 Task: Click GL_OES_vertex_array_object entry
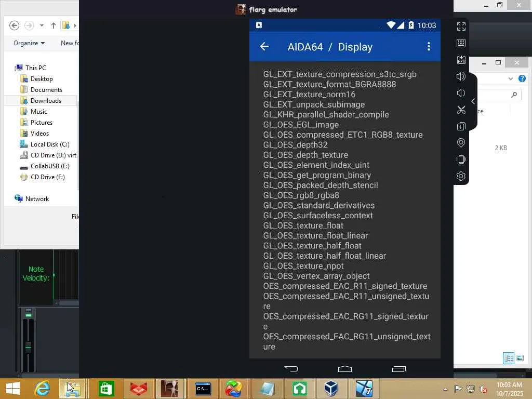point(316,276)
